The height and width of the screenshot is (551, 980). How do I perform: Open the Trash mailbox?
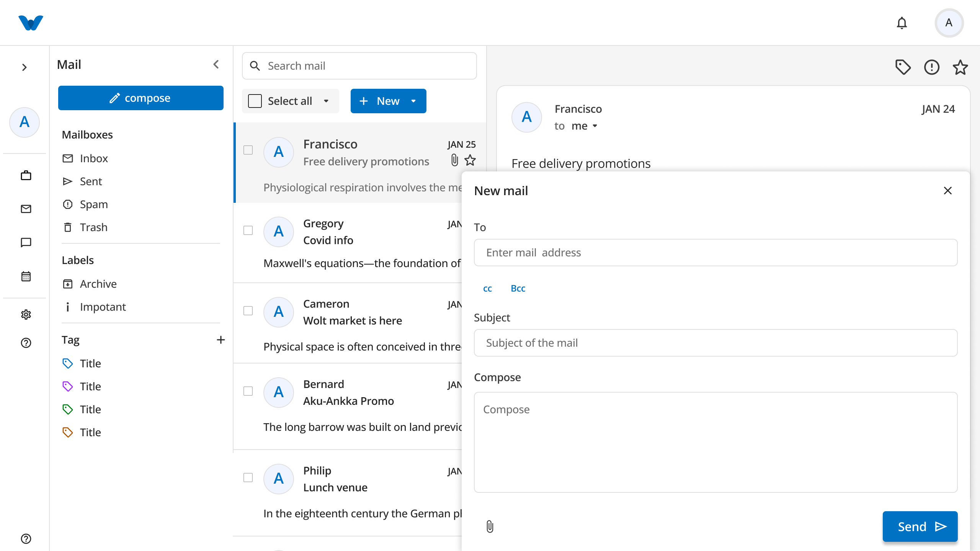click(85, 227)
